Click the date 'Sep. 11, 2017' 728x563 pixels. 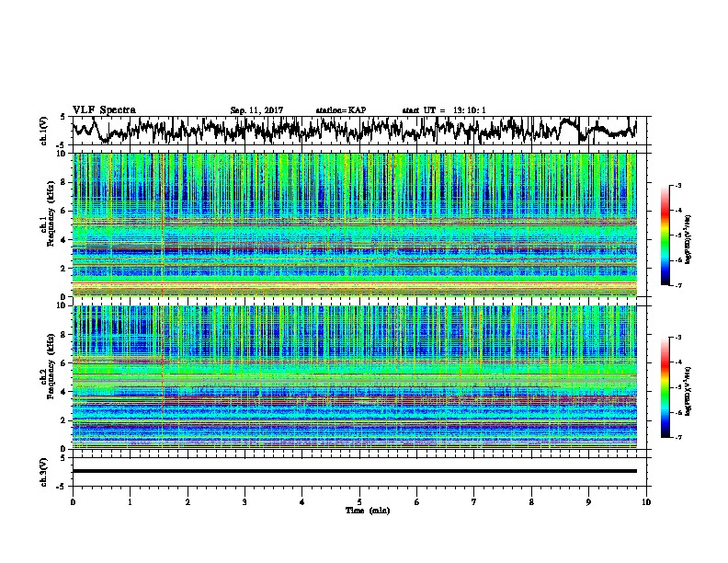click(x=256, y=110)
